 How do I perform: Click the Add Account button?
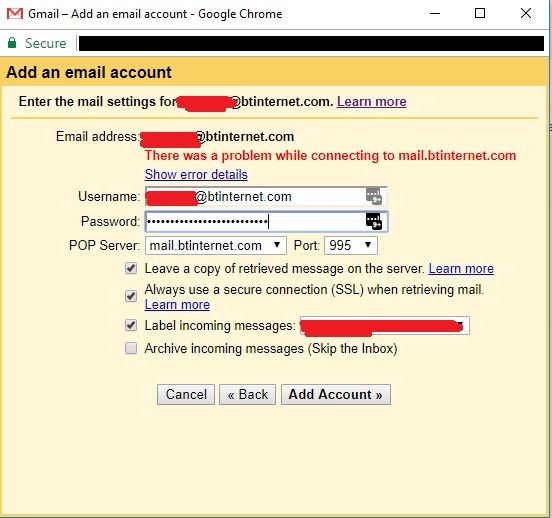pyautogui.click(x=336, y=394)
